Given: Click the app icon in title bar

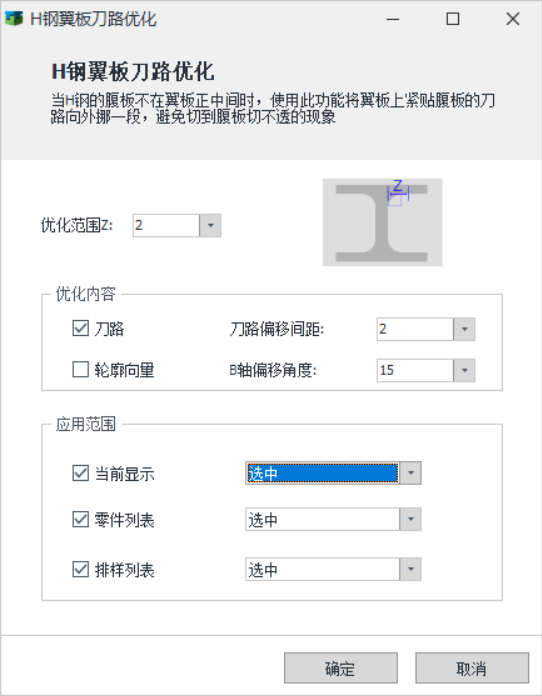Looking at the screenshot, I should tap(13, 19).
